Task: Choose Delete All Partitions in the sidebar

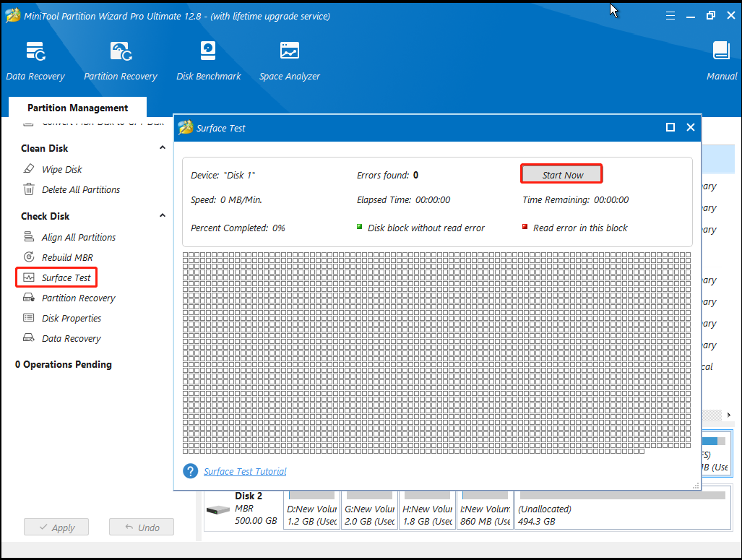Action: 80,189
